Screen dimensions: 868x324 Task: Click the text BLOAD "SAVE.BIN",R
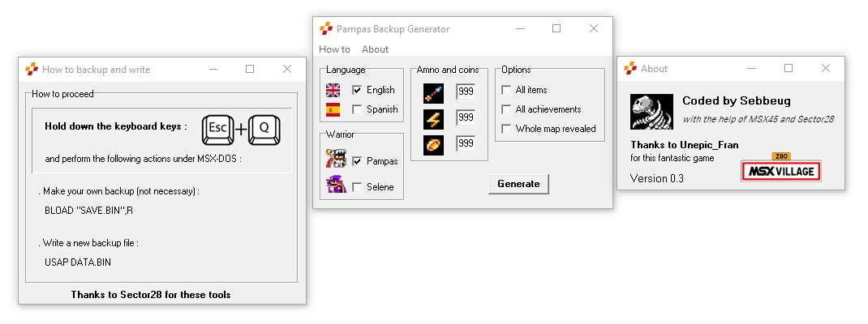pos(88,211)
